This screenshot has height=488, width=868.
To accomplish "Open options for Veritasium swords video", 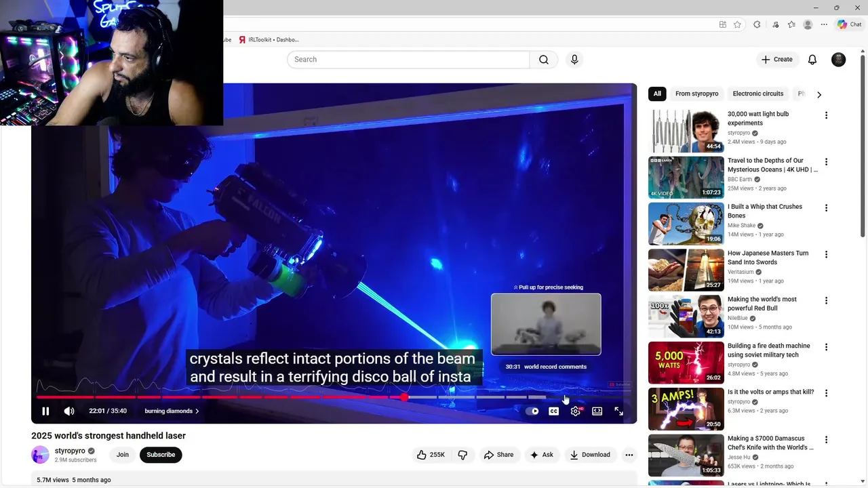I will [826, 255].
